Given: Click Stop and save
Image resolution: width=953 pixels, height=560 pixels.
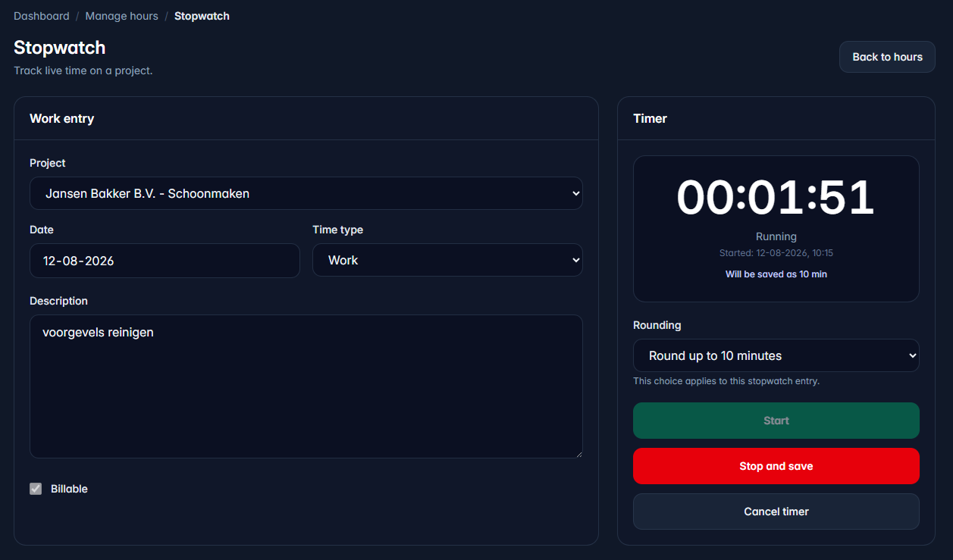Looking at the screenshot, I should pyautogui.click(x=776, y=466).
